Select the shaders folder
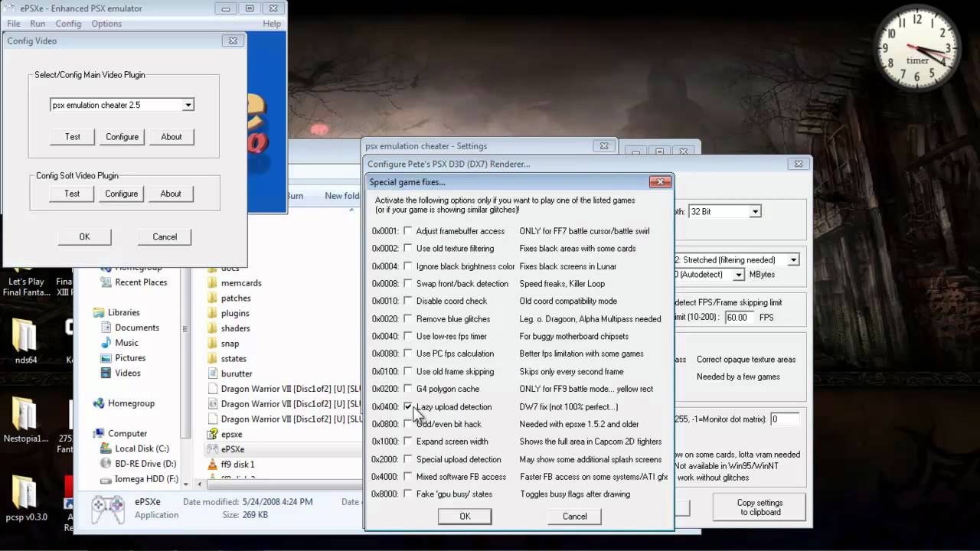 click(235, 328)
